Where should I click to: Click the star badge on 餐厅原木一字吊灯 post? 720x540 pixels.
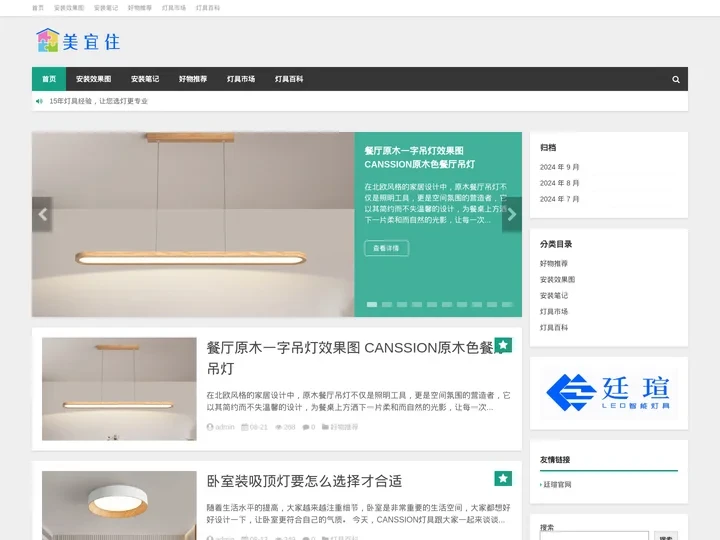pyautogui.click(x=503, y=345)
